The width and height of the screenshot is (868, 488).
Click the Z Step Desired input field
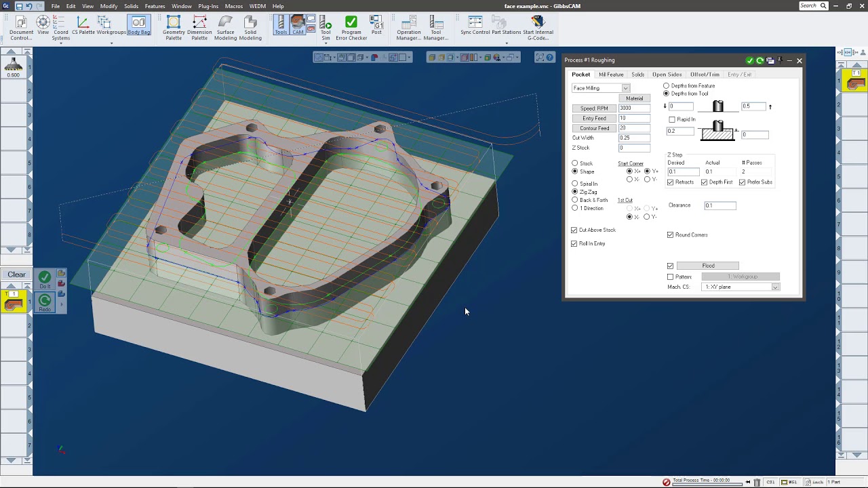point(683,172)
